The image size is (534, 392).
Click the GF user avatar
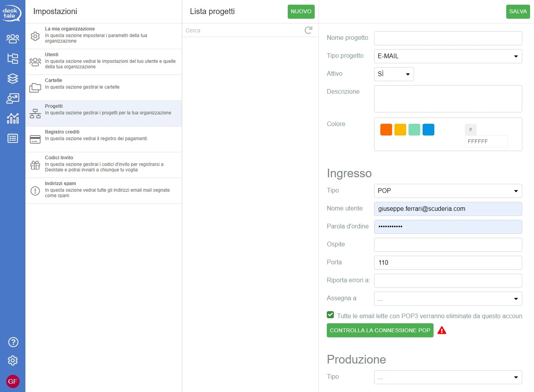pos(13,381)
